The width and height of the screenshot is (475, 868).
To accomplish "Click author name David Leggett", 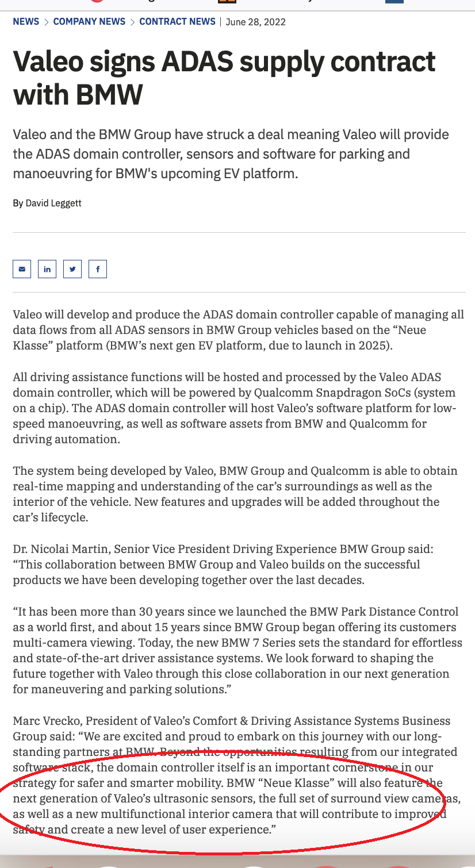I will click(53, 203).
